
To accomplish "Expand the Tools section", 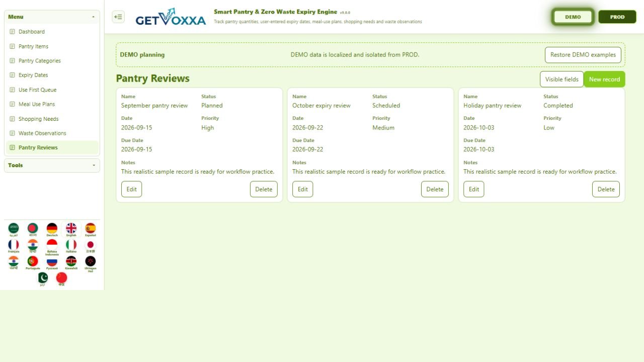I will 52,165.
